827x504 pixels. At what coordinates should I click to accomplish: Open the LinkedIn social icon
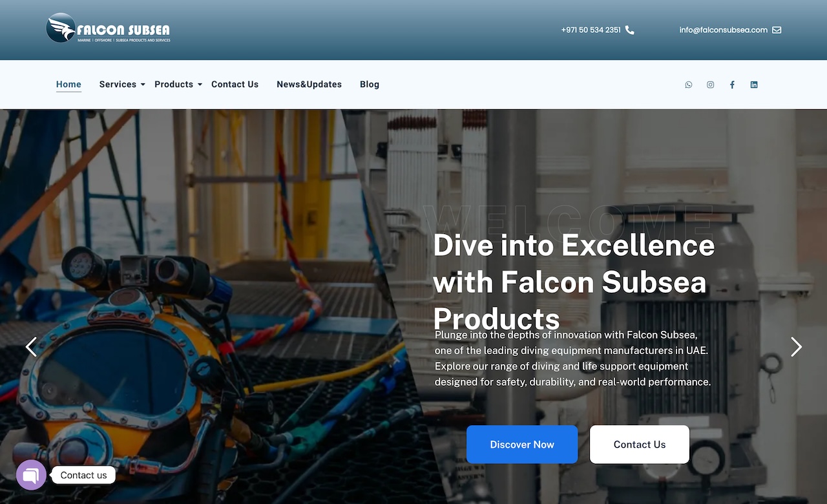click(x=754, y=85)
